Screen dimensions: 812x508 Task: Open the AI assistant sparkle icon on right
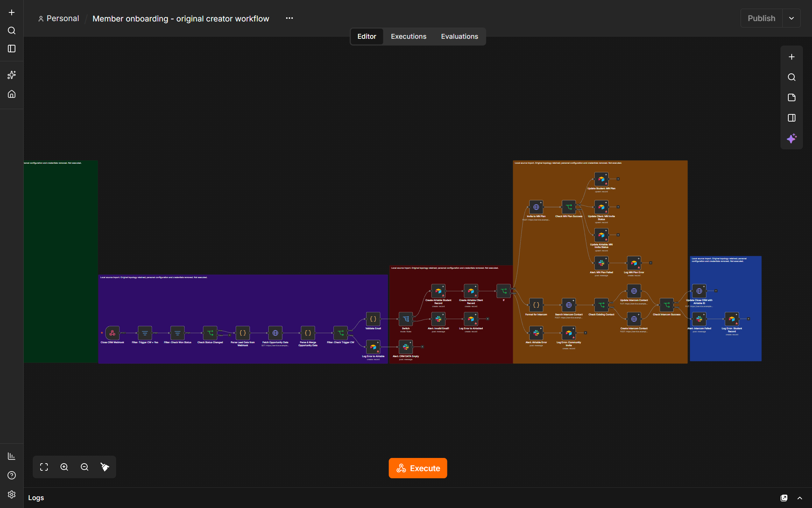click(792, 138)
